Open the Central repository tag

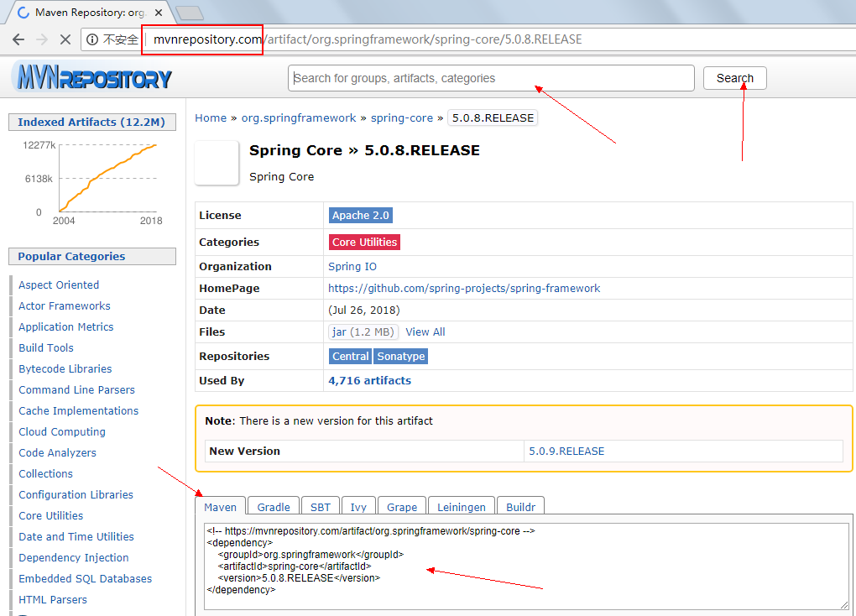(x=351, y=356)
